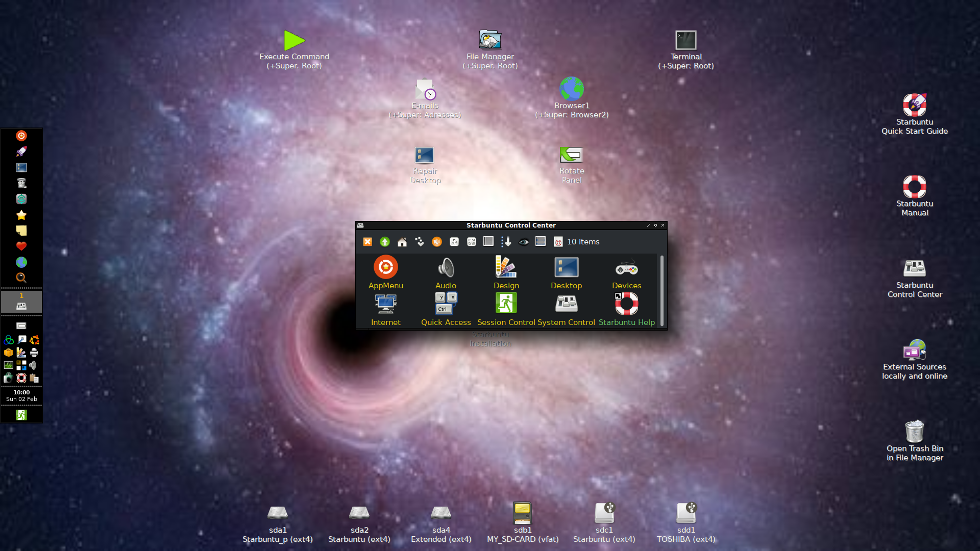980x551 pixels.
Task: Open the Audio settings category
Action: pos(446,267)
